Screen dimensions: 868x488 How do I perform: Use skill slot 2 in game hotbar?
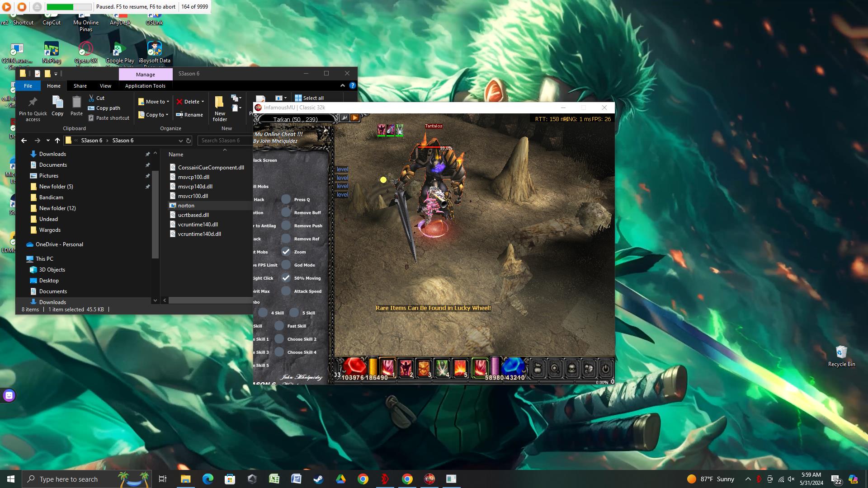coord(406,367)
